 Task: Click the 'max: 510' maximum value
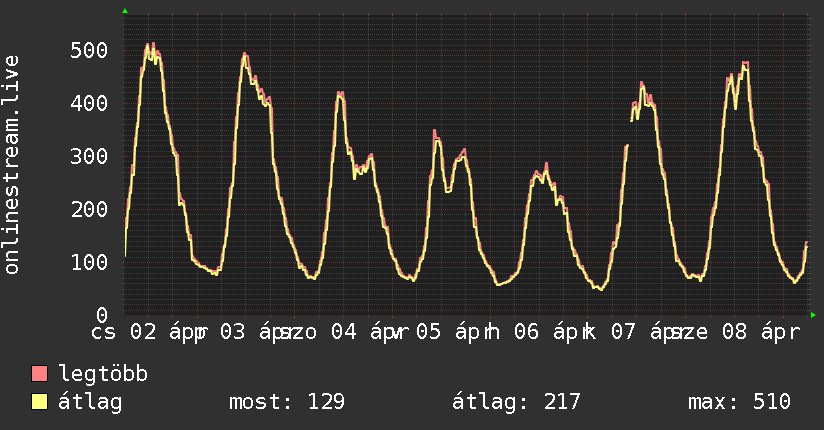tap(739, 402)
